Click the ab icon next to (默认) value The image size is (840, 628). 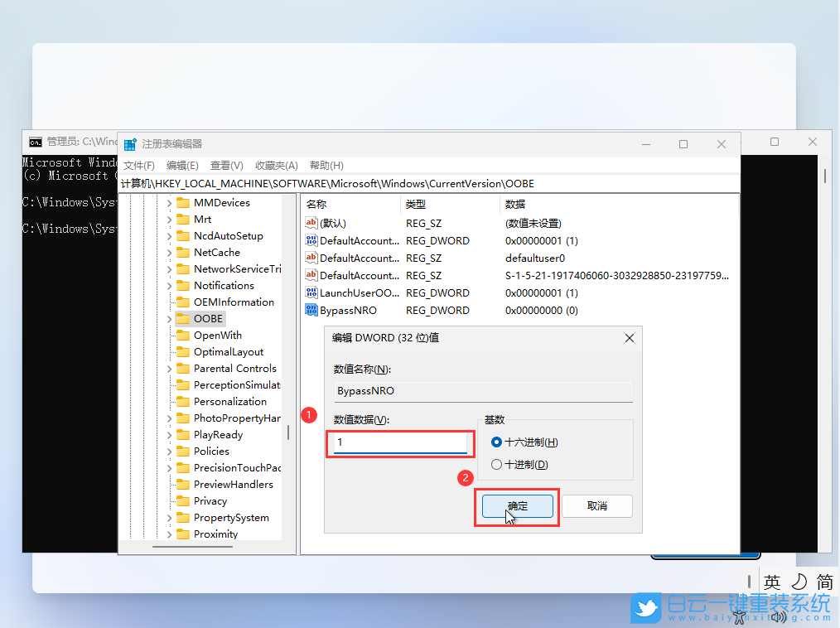point(312,223)
